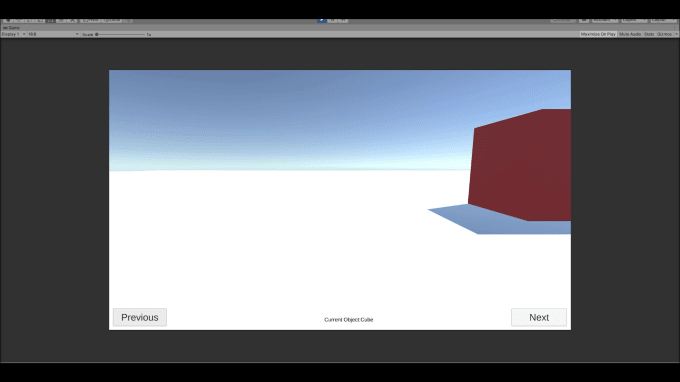The height and width of the screenshot is (382, 680).
Task: Open the Display 1 dropdown
Action: (13, 34)
